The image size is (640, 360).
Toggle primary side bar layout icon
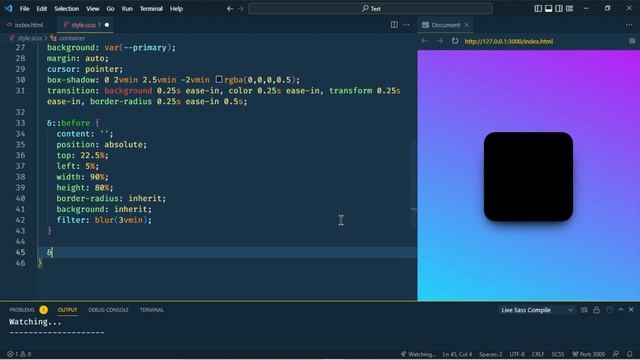[x=538, y=9]
